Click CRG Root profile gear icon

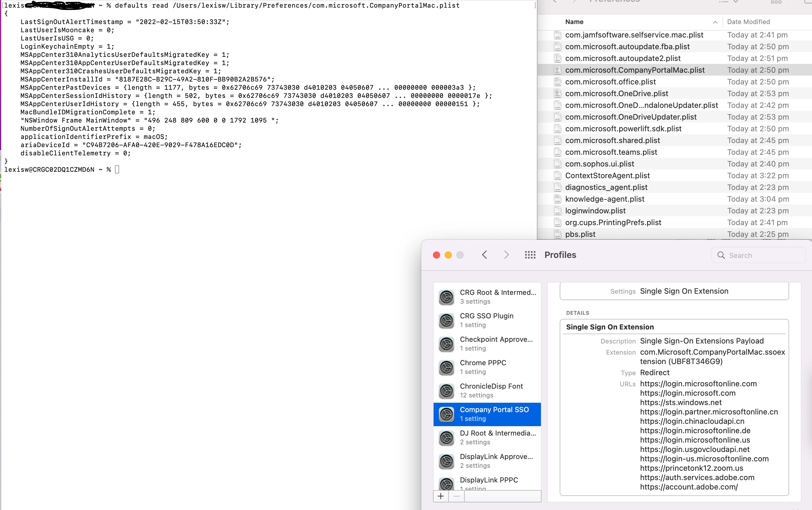tap(446, 297)
